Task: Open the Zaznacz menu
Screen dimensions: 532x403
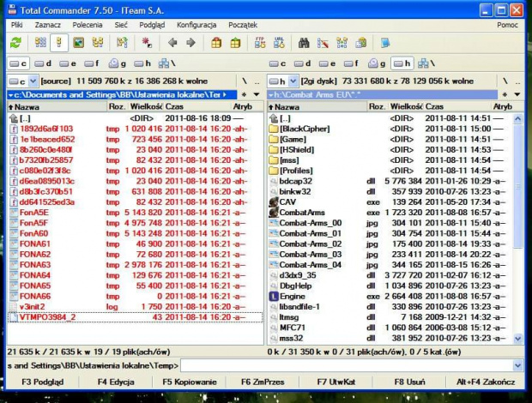Action: tap(48, 25)
